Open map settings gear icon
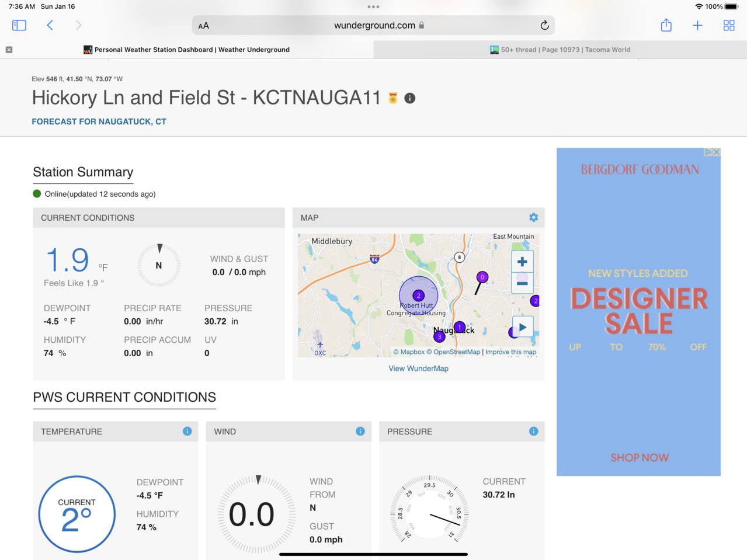The width and height of the screenshot is (747, 560). pyautogui.click(x=533, y=217)
